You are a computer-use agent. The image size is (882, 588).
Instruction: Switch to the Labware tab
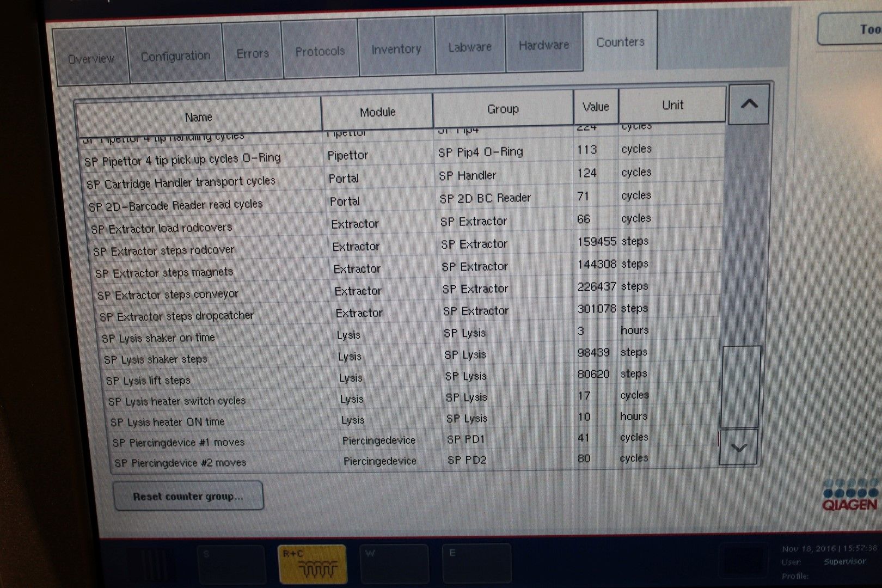point(470,46)
